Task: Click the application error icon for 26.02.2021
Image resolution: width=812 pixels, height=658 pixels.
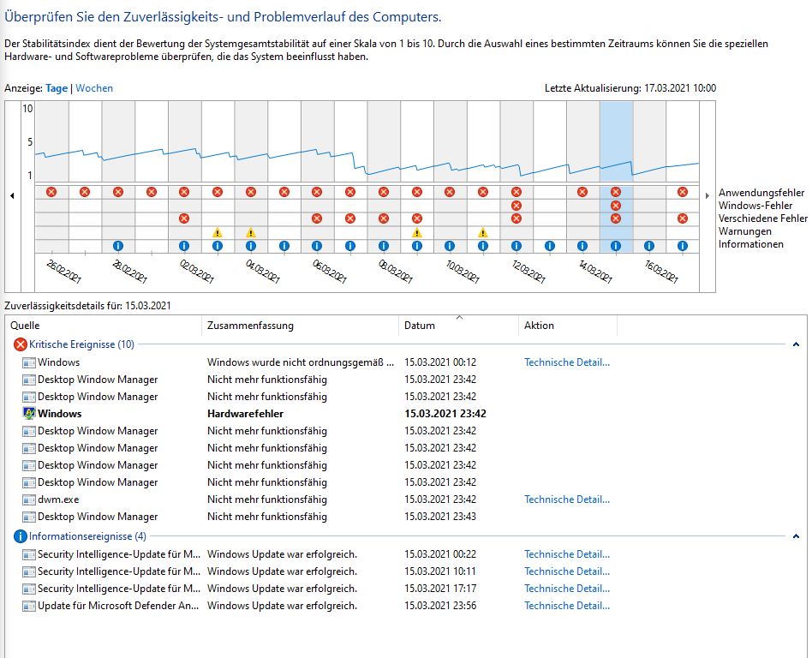Action: [51, 192]
